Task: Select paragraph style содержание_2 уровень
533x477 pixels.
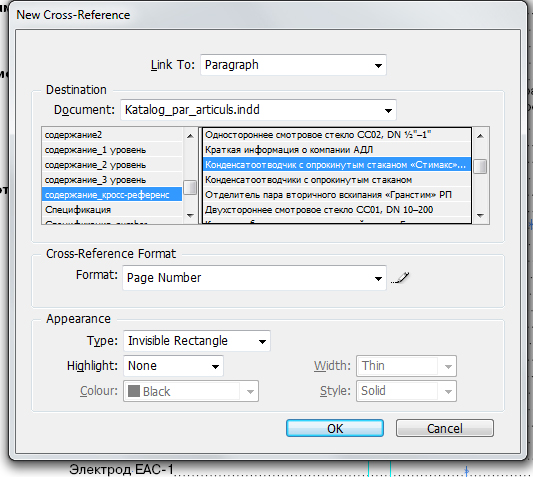Action: [112, 165]
